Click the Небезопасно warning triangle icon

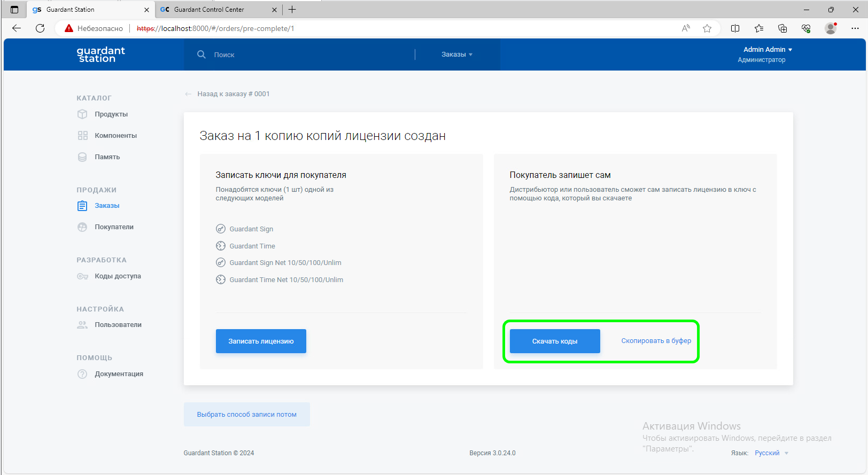click(x=69, y=28)
